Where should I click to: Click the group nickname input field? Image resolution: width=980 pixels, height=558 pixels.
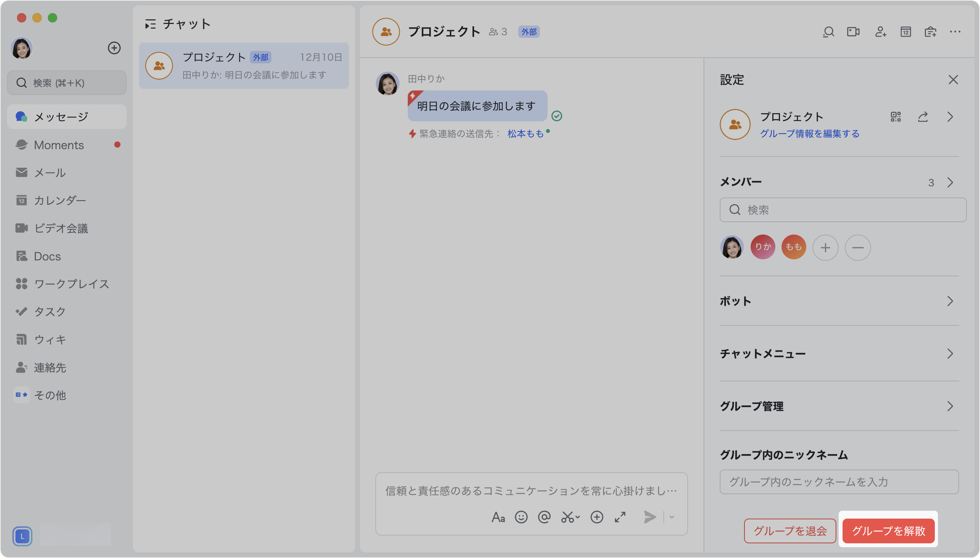click(x=839, y=482)
